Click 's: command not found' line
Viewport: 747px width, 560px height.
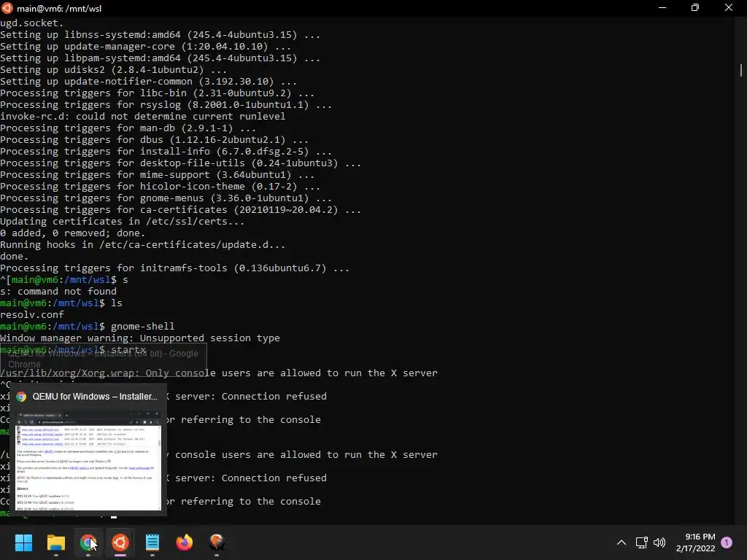coord(58,292)
